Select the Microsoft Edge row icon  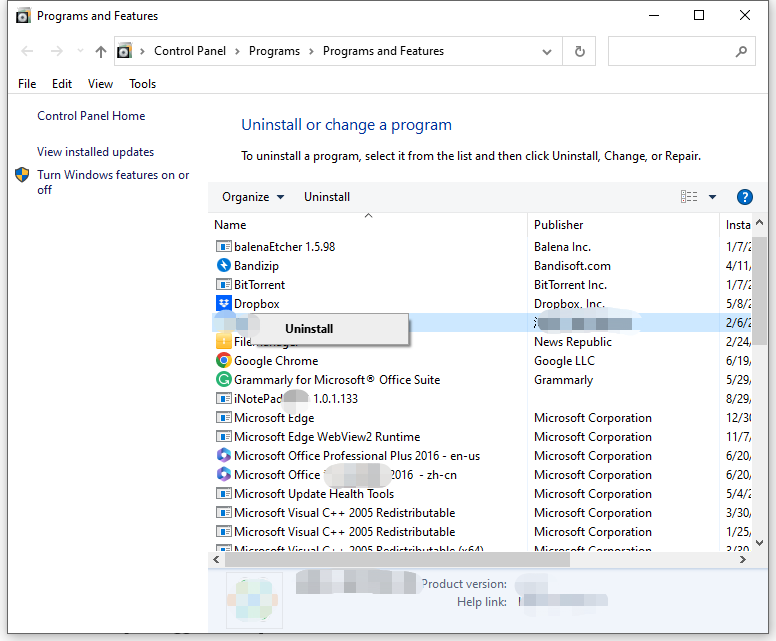tap(224, 418)
